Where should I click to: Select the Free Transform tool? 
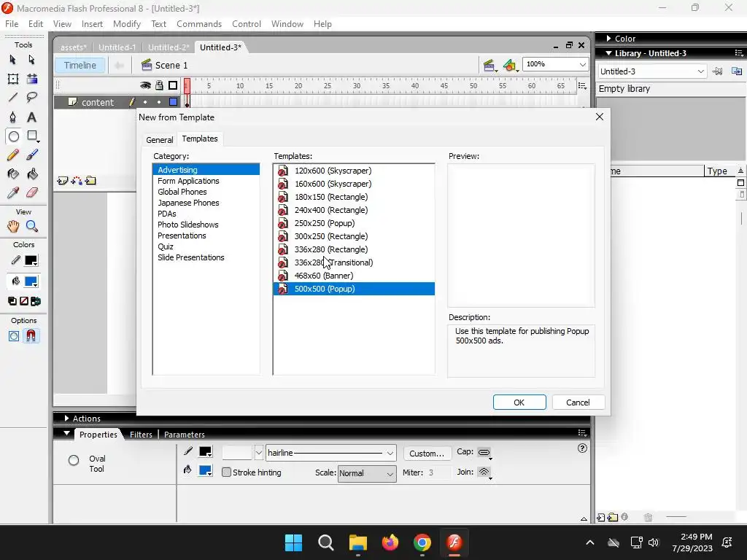click(x=13, y=79)
